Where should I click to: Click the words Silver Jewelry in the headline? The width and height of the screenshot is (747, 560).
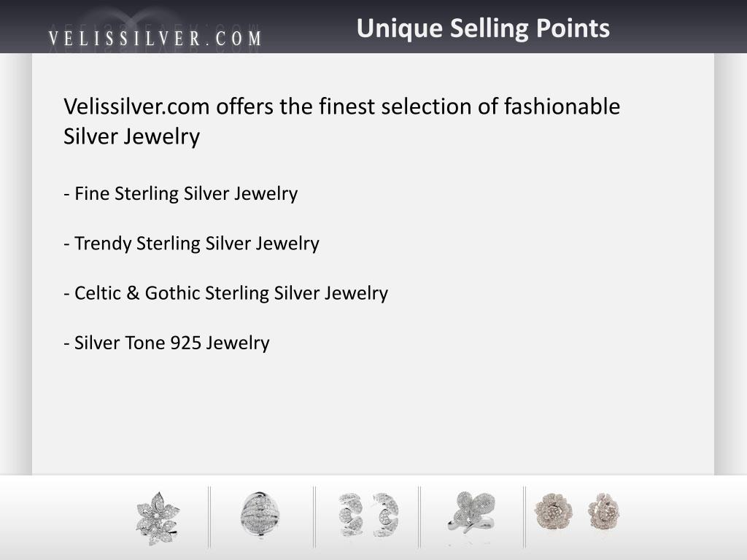point(132,136)
